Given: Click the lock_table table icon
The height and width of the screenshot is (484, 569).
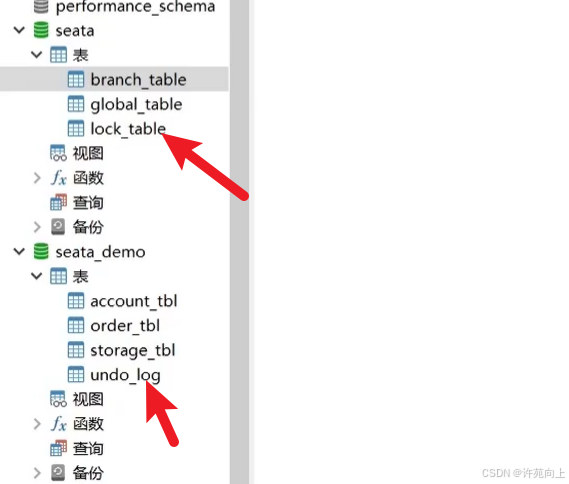Looking at the screenshot, I should coord(76,128).
